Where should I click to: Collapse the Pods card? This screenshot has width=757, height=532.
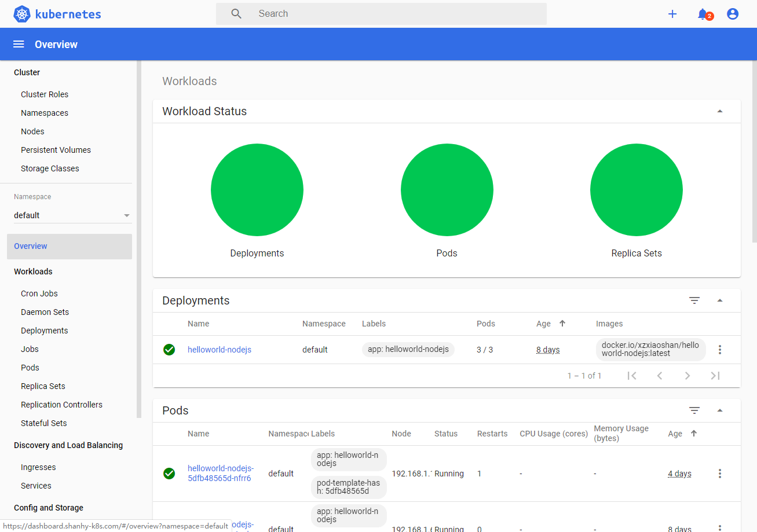(720, 410)
